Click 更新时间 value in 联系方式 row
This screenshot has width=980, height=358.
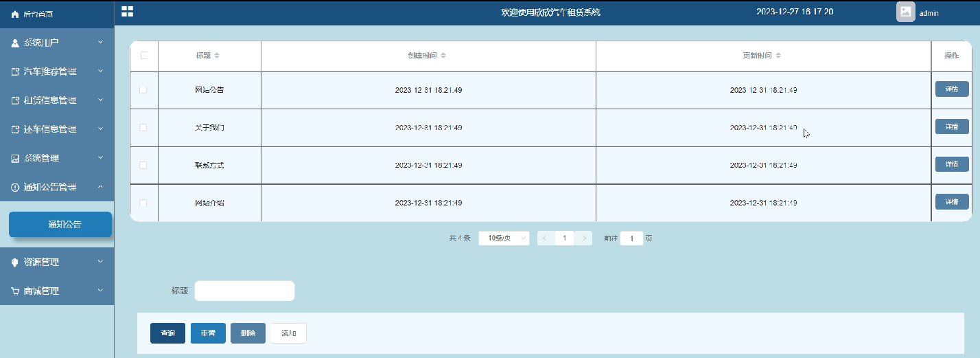click(763, 166)
